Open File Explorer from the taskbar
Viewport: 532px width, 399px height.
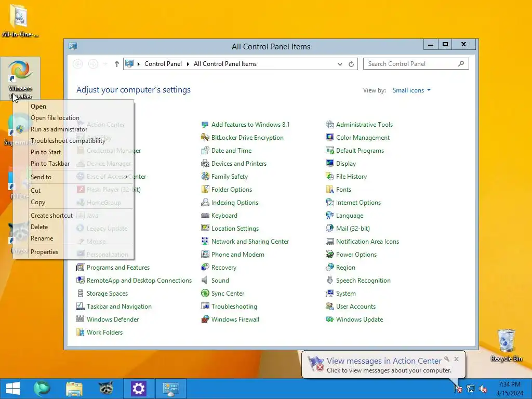(x=74, y=389)
